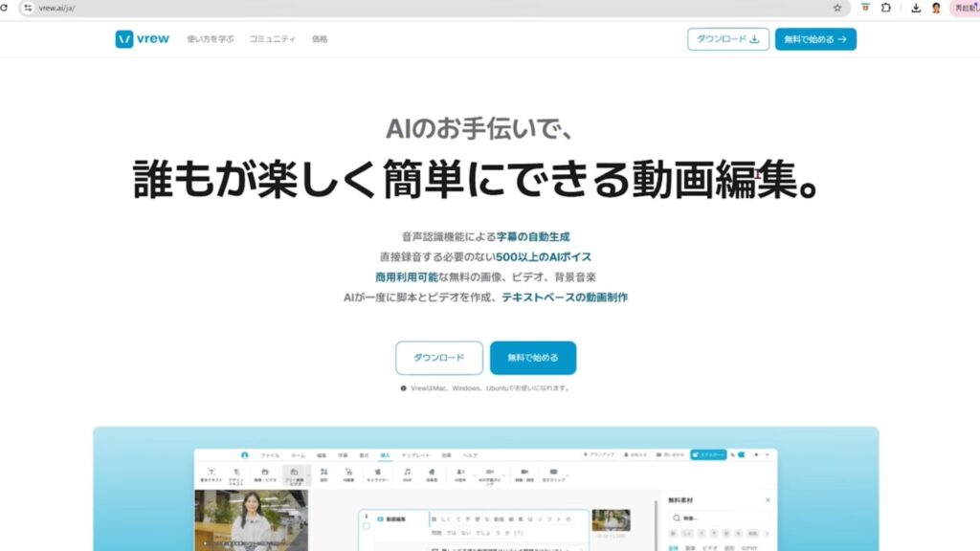Viewport: 980px width, 551px height.
Task: Click the Vrew logo in the header
Action: (145, 39)
